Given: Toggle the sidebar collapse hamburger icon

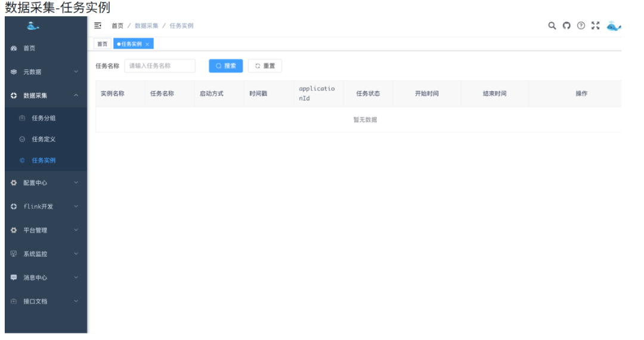Looking at the screenshot, I should [x=98, y=26].
